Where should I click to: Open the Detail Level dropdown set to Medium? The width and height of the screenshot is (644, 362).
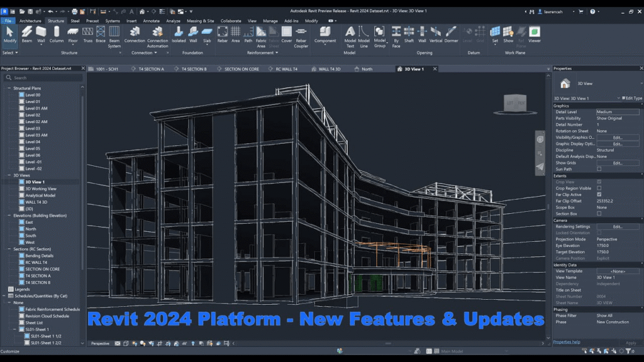coord(617,112)
